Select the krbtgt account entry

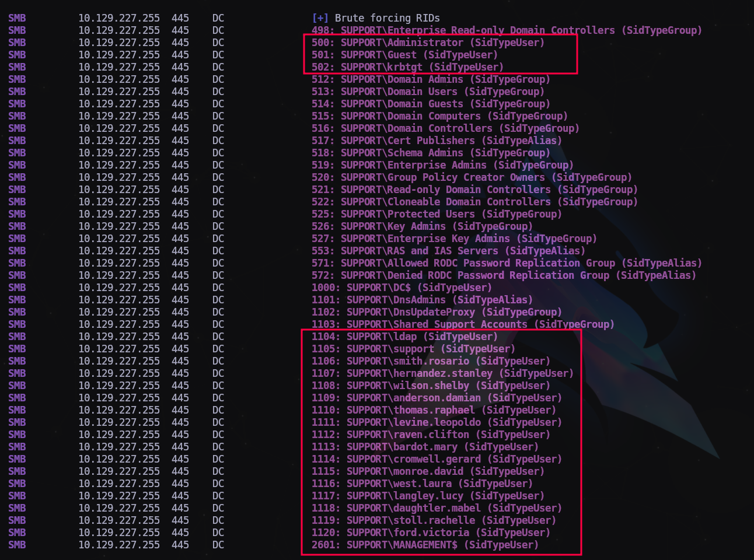click(407, 67)
